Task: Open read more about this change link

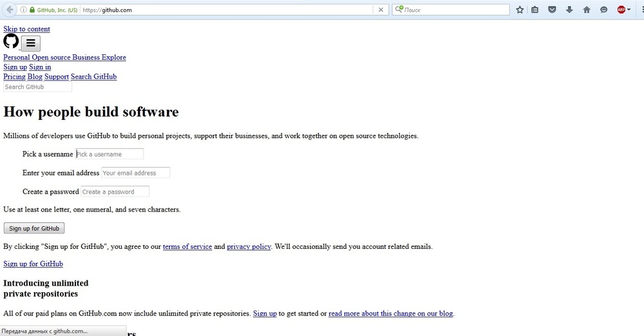Action: [391, 313]
